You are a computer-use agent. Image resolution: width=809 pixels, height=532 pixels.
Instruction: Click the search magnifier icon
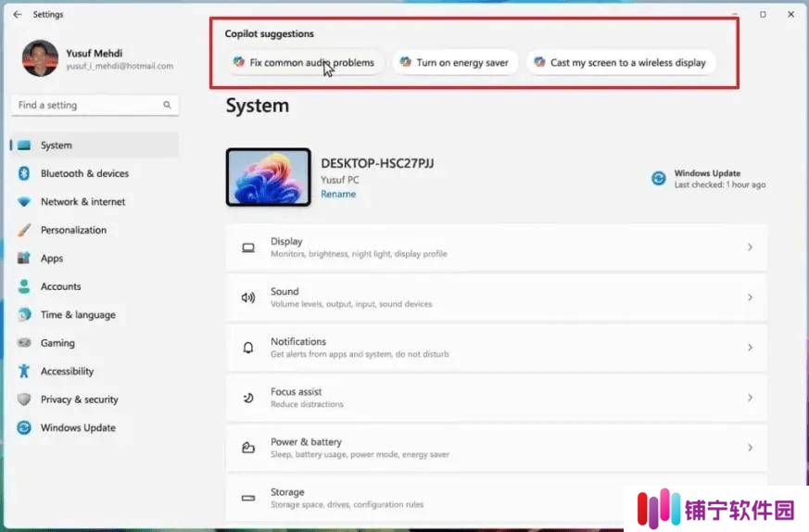tap(167, 105)
